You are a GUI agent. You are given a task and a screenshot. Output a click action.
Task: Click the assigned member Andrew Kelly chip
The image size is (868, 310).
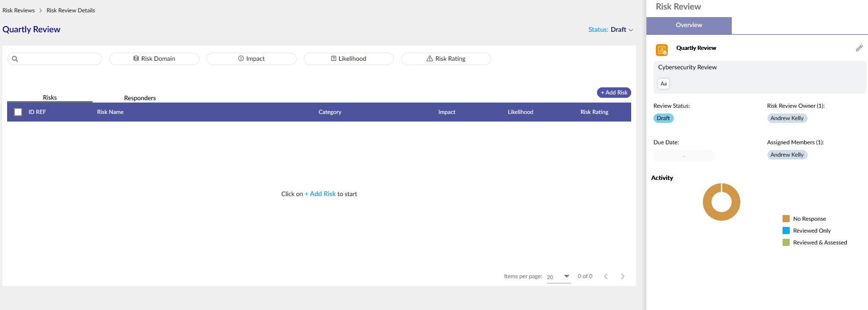(787, 155)
